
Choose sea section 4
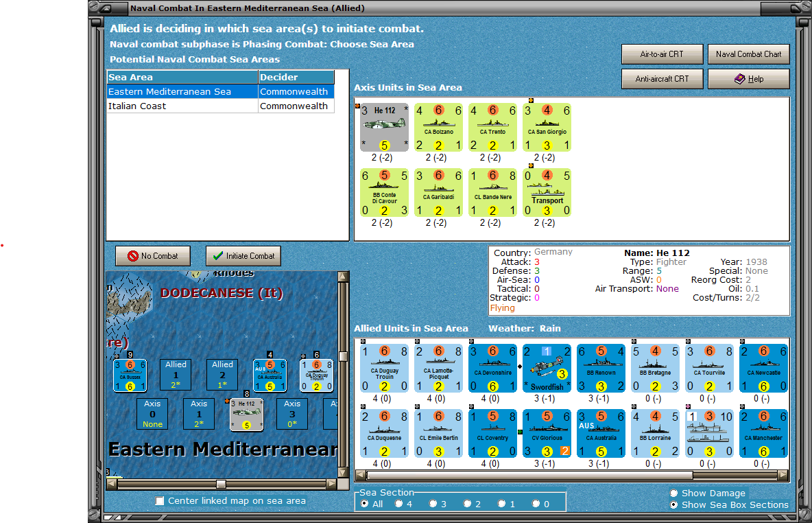[398, 504]
